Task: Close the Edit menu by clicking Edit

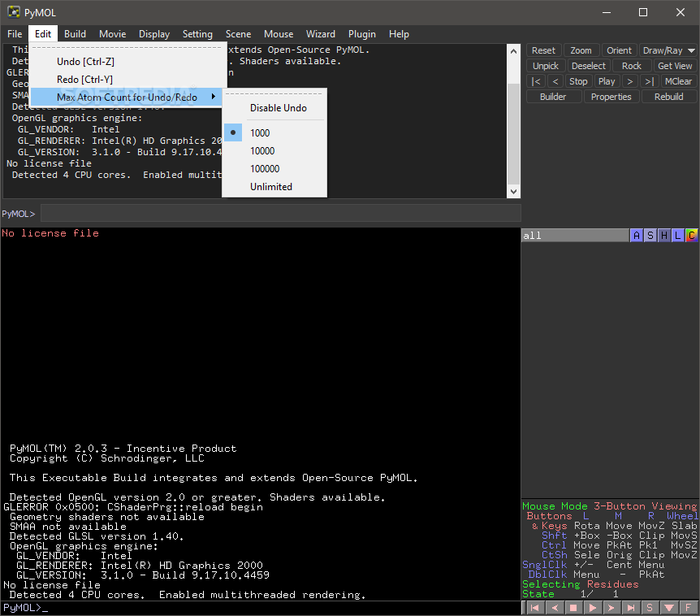Action: (x=43, y=34)
